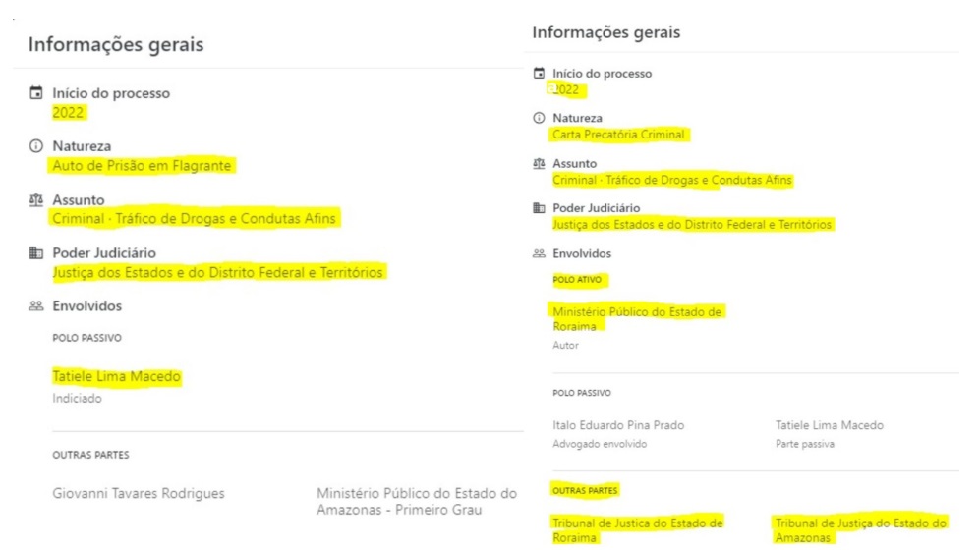Screen dimensions: 980x550
Task: Click the building icon in the Auto de Prisão panel
Action: [x=36, y=253]
